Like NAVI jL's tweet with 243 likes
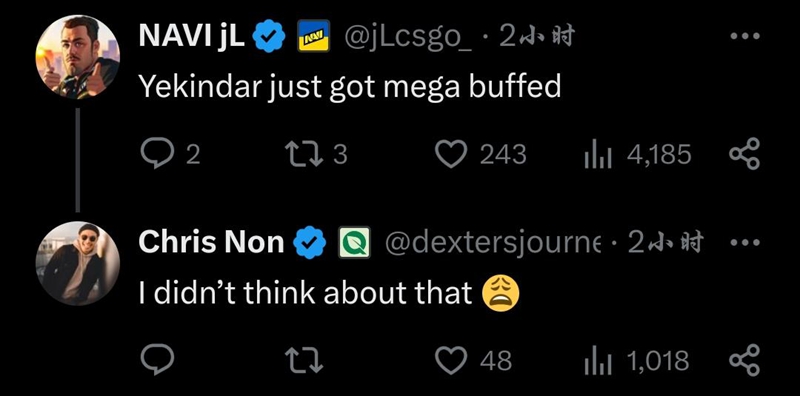Image resolution: width=800 pixels, height=396 pixels. [x=451, y=154]
